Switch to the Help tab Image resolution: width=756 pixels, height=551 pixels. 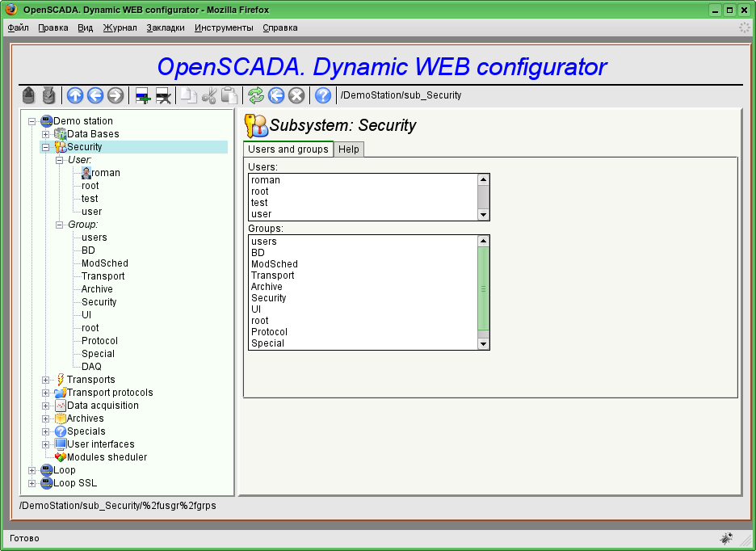point(349,149)
